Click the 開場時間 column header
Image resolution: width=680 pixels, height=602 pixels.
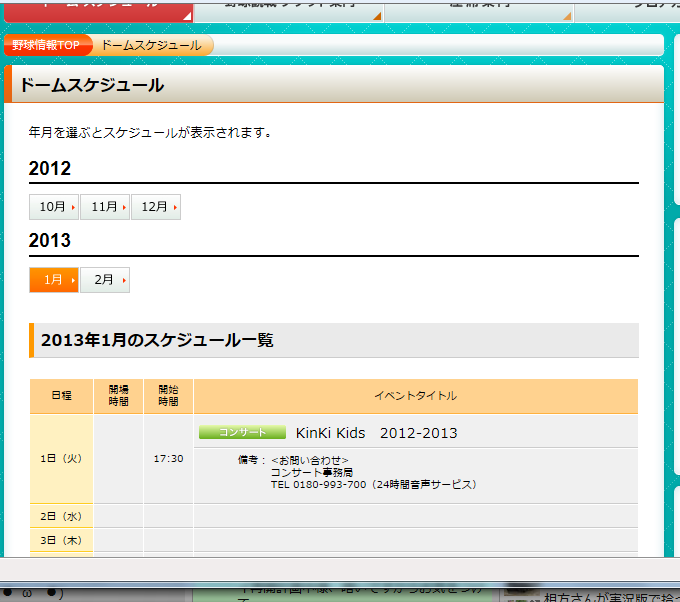coord(118,396)
